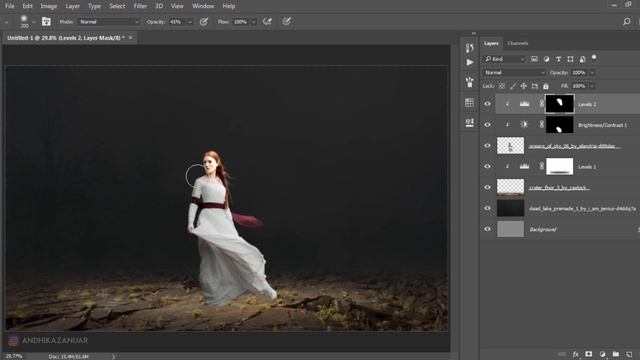
Task: Toggle the layer filtering on/off switch
Action: [x=594, y=58]
